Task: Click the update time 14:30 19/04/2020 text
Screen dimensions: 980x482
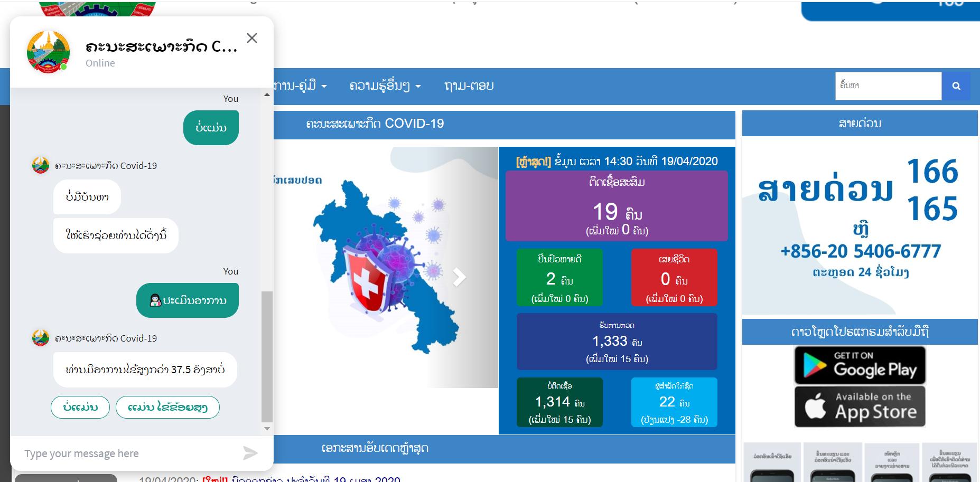Action: click(x=617, y=161)
